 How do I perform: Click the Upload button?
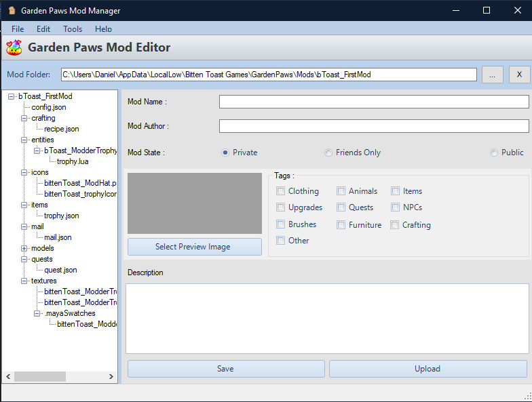pos(427,369)
